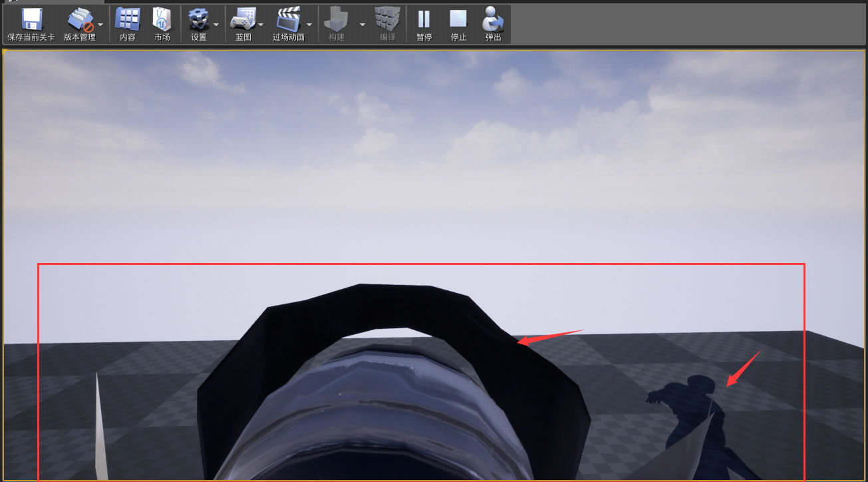Open the 市场 marketplace
Image resolution: width=868 pixels, height=482 pixels.
(x=162, y=25)
